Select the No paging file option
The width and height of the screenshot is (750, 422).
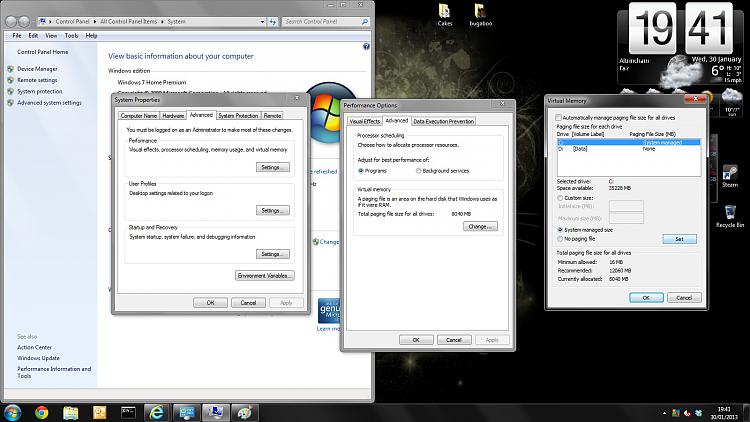pos(560,239)
